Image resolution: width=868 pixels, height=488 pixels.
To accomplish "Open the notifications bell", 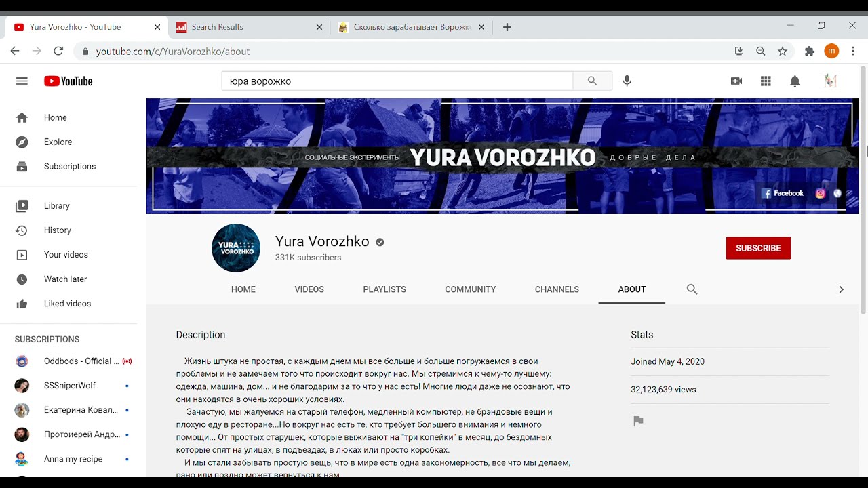I will click(795, 81).
